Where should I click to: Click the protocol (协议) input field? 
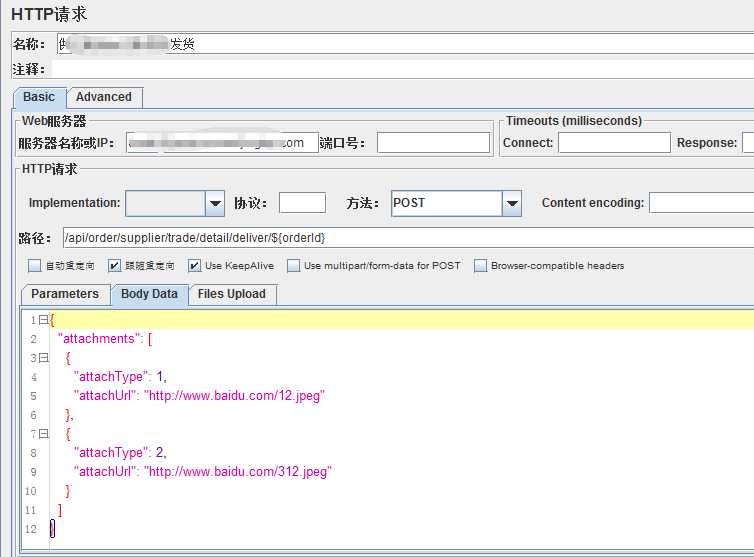(302, 203)
